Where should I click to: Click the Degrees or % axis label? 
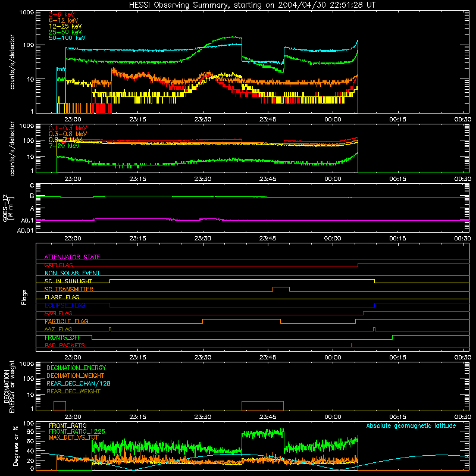point(15,446)
